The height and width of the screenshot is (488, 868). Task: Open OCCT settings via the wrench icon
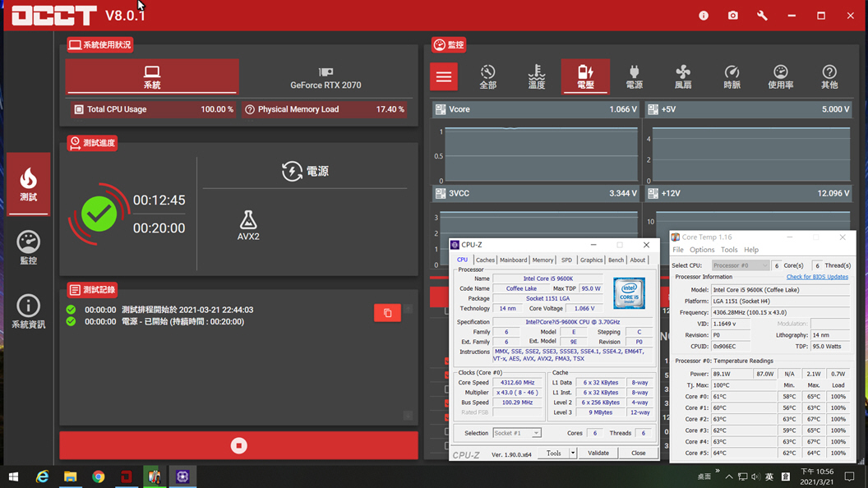tap(762, 16)
